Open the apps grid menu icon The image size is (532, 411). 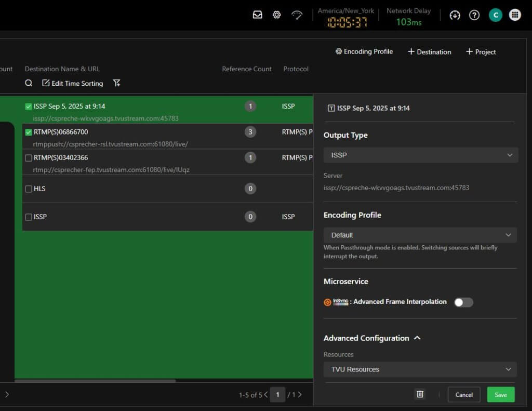click(x=515, y=15)
